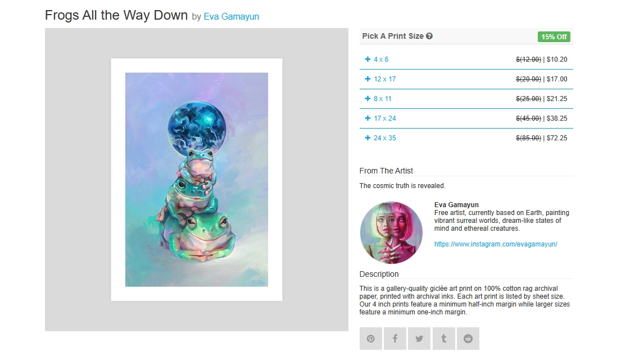Expand the 8 x 11 print size option
The image size is (644, 361).
click(466, 99)
